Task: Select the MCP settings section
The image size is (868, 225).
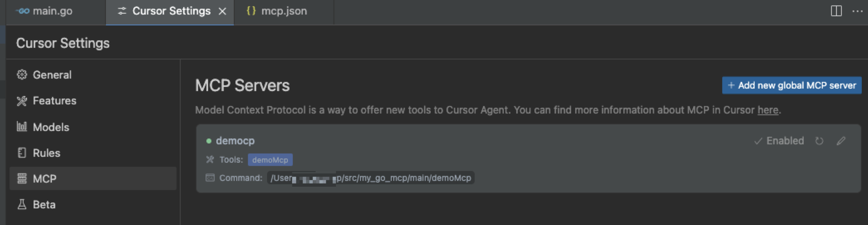Action: (44, 179)
